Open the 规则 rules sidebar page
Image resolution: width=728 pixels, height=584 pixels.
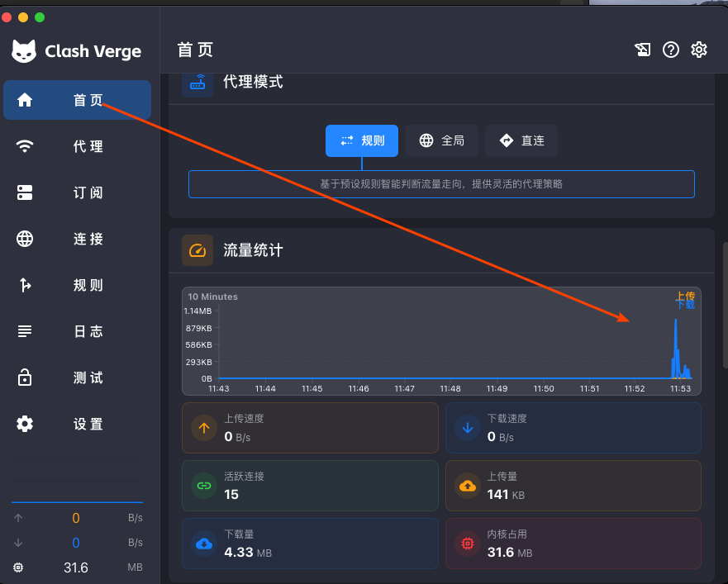pyautogui.click(x=77, y=285)
